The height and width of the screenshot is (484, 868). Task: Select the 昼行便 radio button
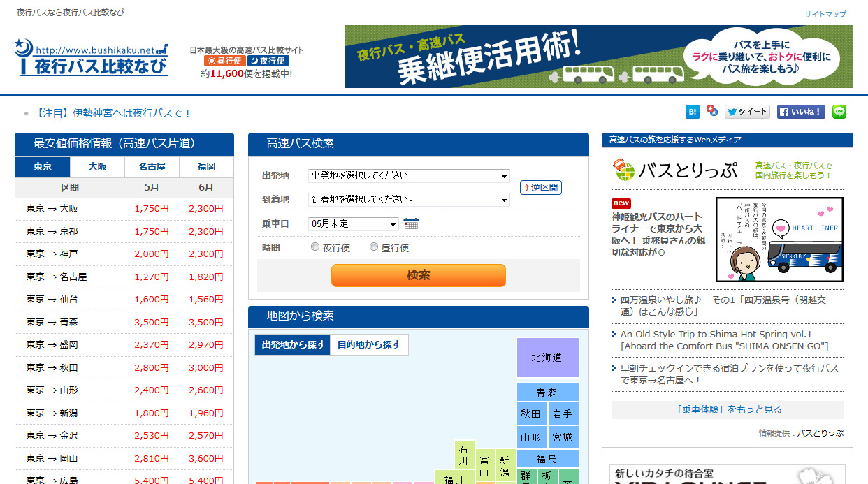[x=374, y=247]
